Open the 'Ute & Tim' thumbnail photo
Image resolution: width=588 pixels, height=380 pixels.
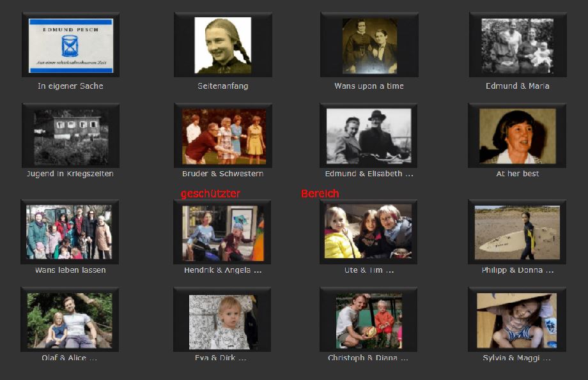coord(368,231)
